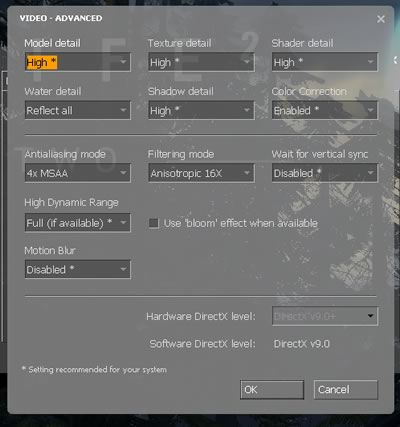Click the arrow icon in Filtering mode
The height and width of the screenshot is (427, 400).
click(x=247, y=173)
